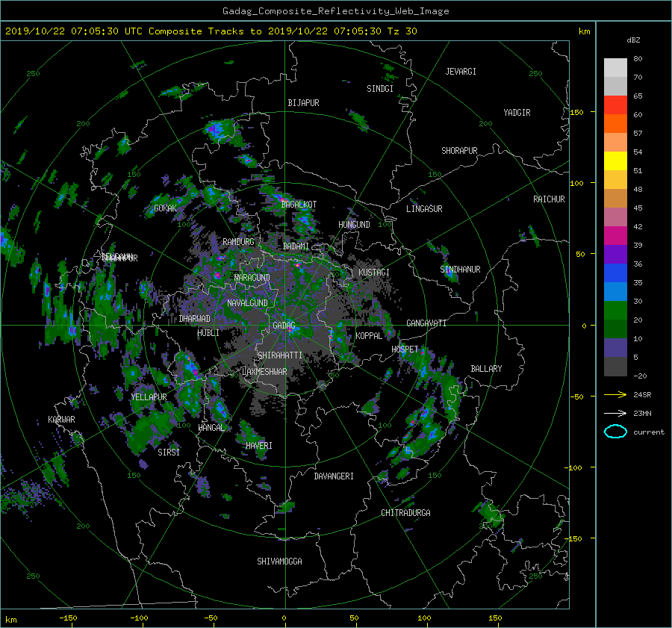Click the NAVALGUND city label
This screenshot has width=672, height=628.
click(x=247, y=303)
